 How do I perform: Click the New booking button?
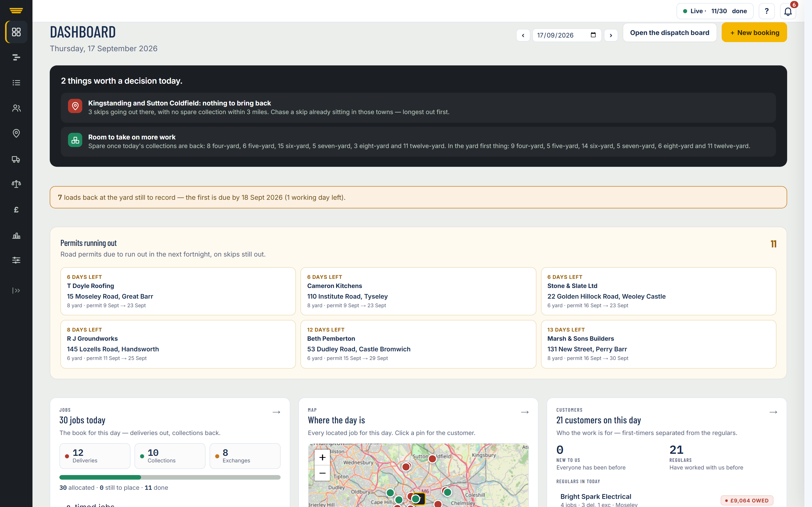[754, 32]
